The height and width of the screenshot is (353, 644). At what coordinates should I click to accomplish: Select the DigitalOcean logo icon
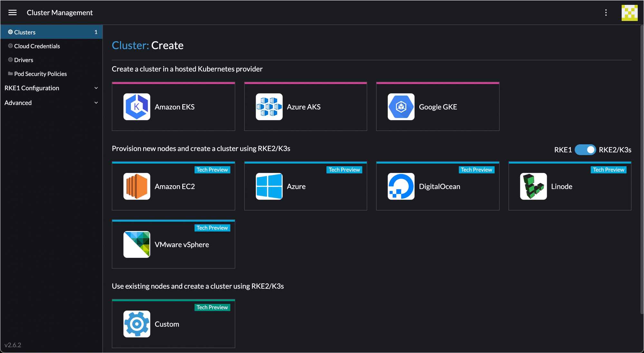401,186
